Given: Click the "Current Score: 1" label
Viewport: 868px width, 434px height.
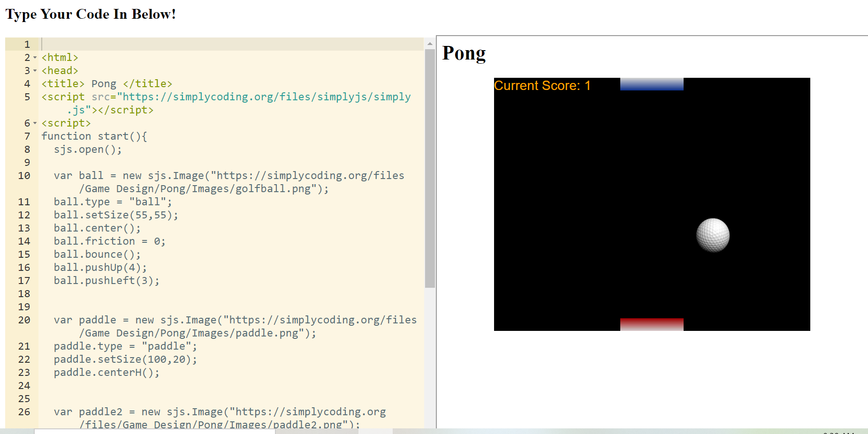Looking at the screenshot, I should pos(542,86).
